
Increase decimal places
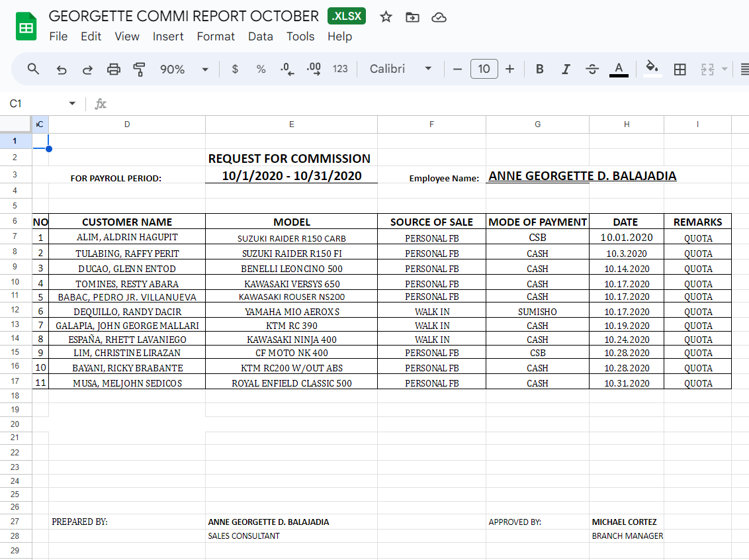point(314,69)
